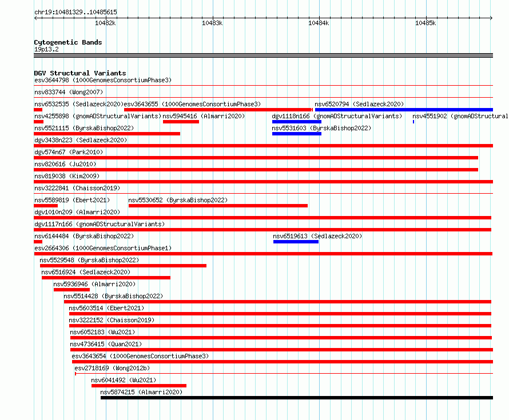Click nsv5529548 (ByrskaBishop2022) label
The image size is (509, 420).
pyautogui.click(x=89, y=260)
